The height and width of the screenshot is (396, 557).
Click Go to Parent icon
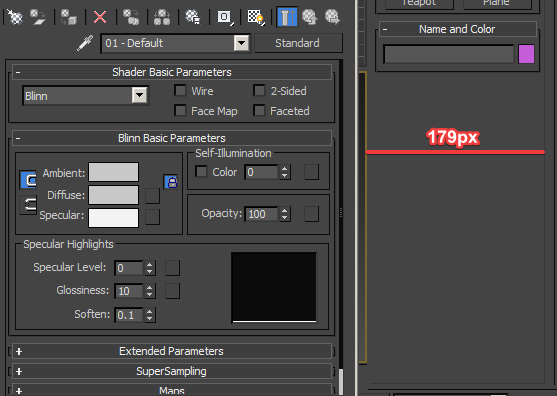point(310,17)
